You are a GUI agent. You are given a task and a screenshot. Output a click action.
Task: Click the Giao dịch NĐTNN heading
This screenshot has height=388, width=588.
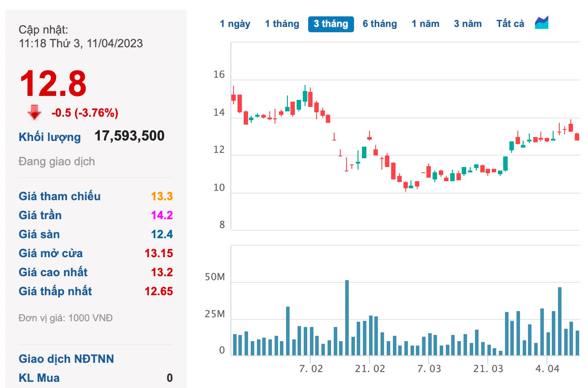coord(66,359)
